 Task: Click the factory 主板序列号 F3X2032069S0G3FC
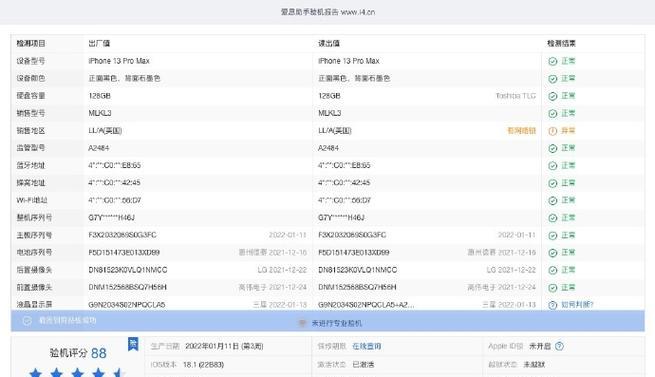[x=122, y=235]
